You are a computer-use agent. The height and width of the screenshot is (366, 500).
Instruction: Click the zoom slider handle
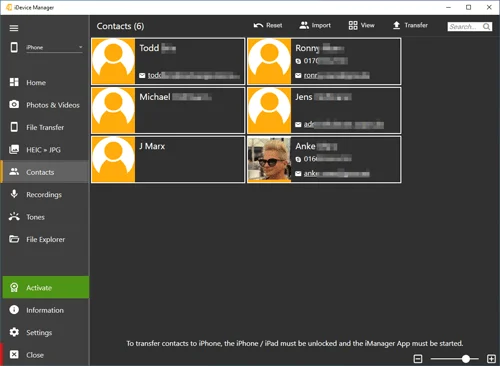click(466, 359)
